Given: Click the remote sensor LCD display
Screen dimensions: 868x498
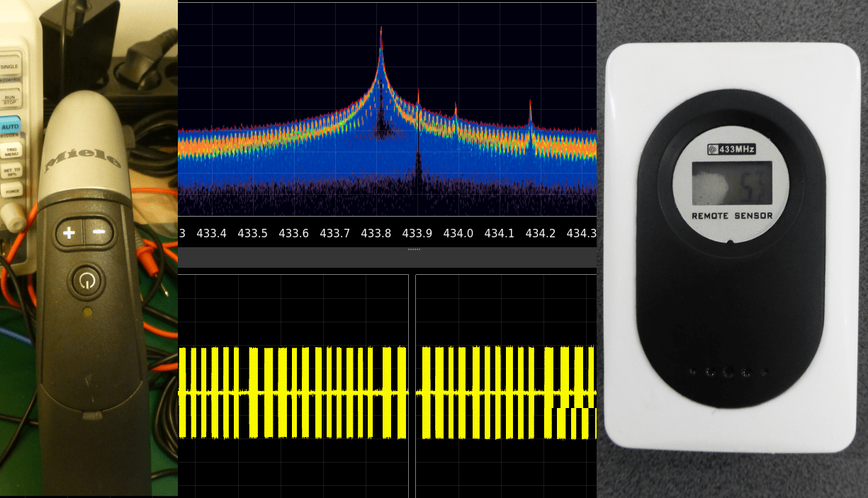Looking at the screenshot, I should click(732, 183).
